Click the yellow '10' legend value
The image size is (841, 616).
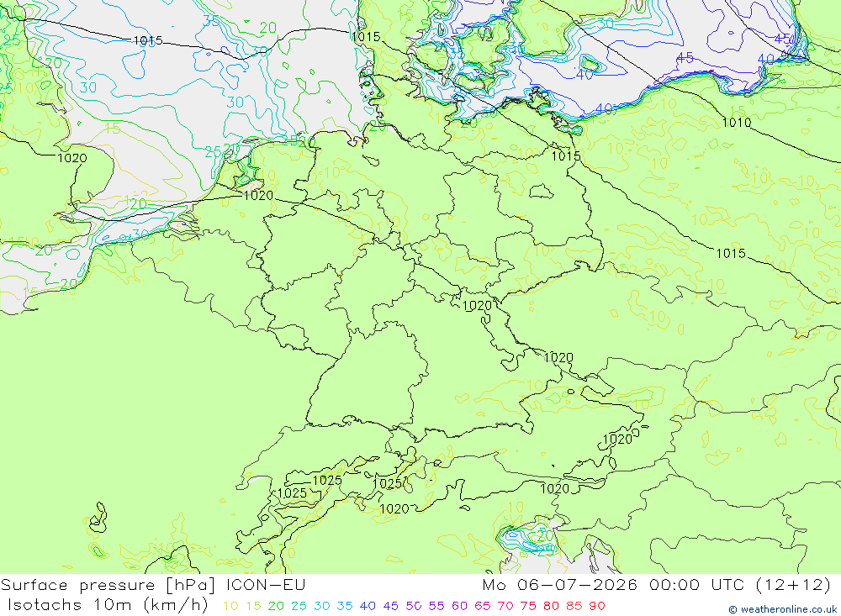coord(230,607)
